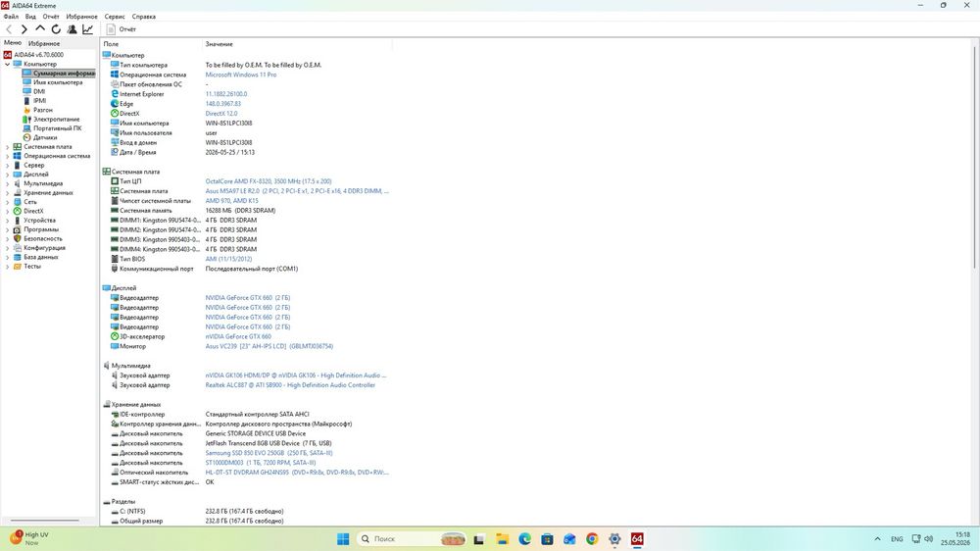Click the Back navigation arrow
The image size is (980, 551).
pyautogui.click(x=9, y=29)
